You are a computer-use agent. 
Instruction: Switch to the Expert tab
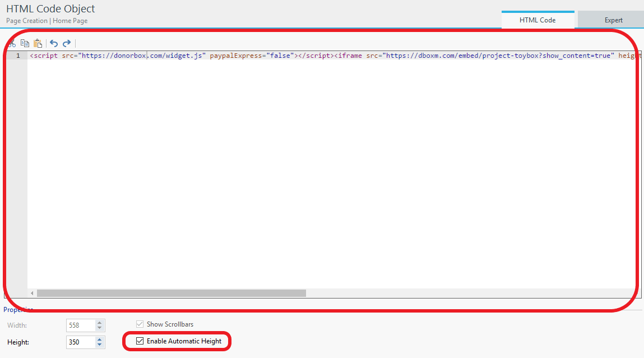613,20
